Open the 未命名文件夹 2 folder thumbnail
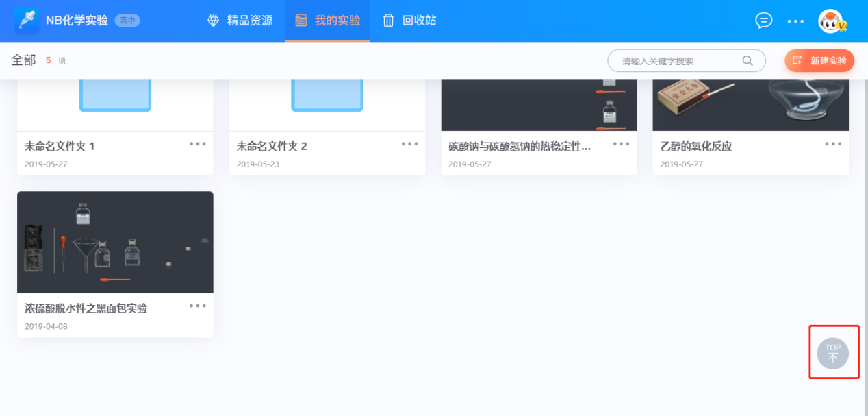 pyautogui.click(x=327, y=103)
